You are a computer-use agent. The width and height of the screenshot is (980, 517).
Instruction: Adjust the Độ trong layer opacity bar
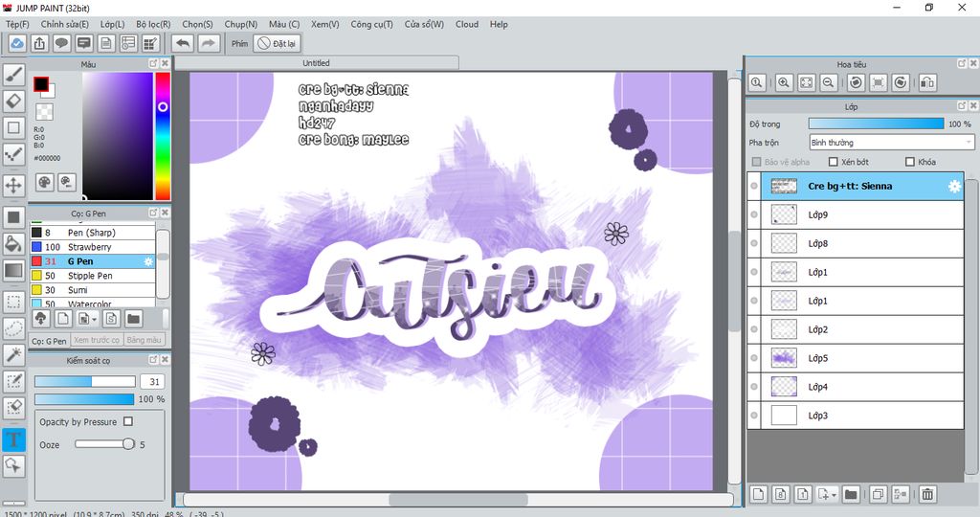[877, 124]
